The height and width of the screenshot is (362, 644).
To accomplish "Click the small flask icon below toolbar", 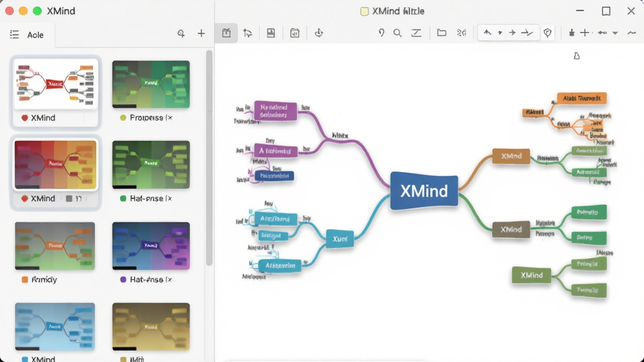I will 577,56.
